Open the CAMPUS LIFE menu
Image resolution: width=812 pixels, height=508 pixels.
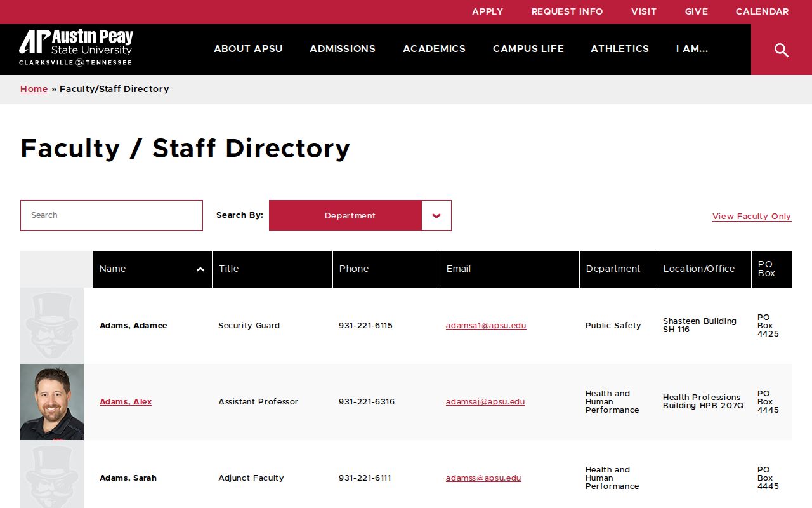click(x=528, y=49)
